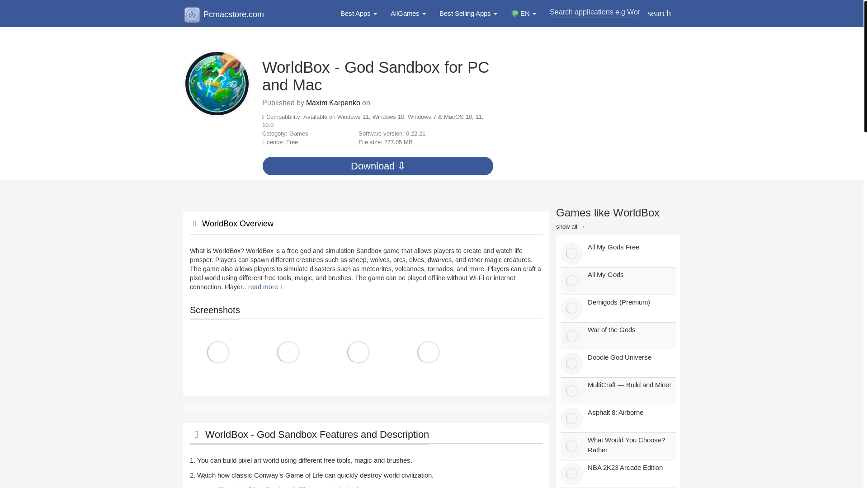Expand the Best Apps dropdown menu
Viewport: 868px width, 488px height.
(x=359, y=14)
